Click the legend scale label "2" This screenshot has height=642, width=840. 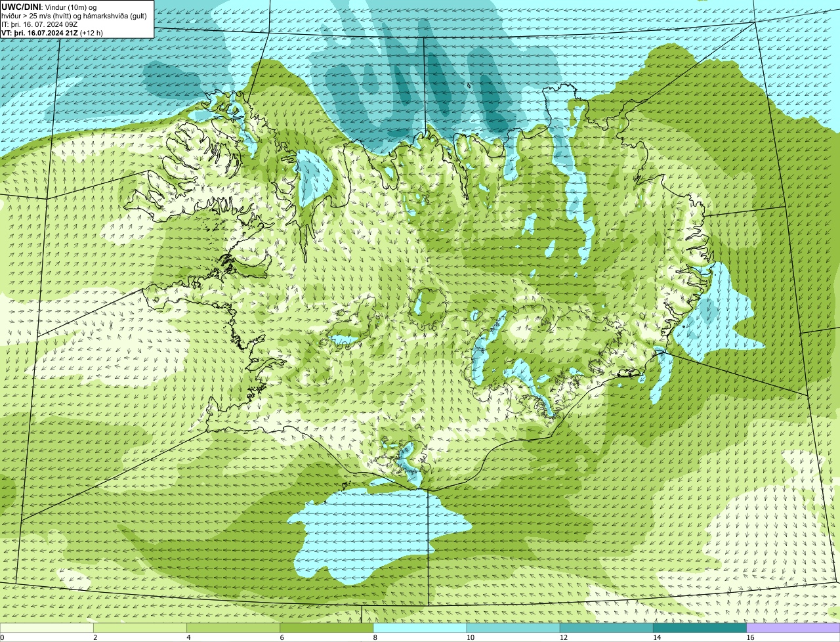(95, 637)
